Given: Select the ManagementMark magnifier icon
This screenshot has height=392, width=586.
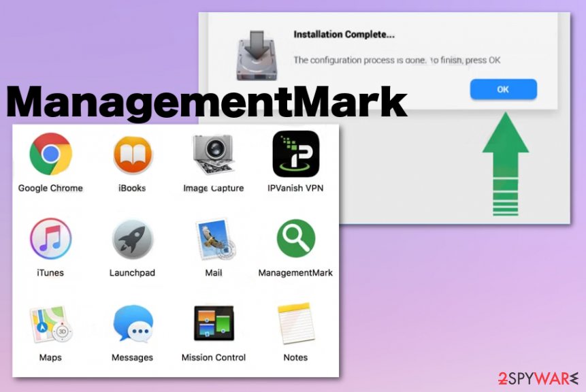Looking at the screenshot, I should tap(295, 238).
